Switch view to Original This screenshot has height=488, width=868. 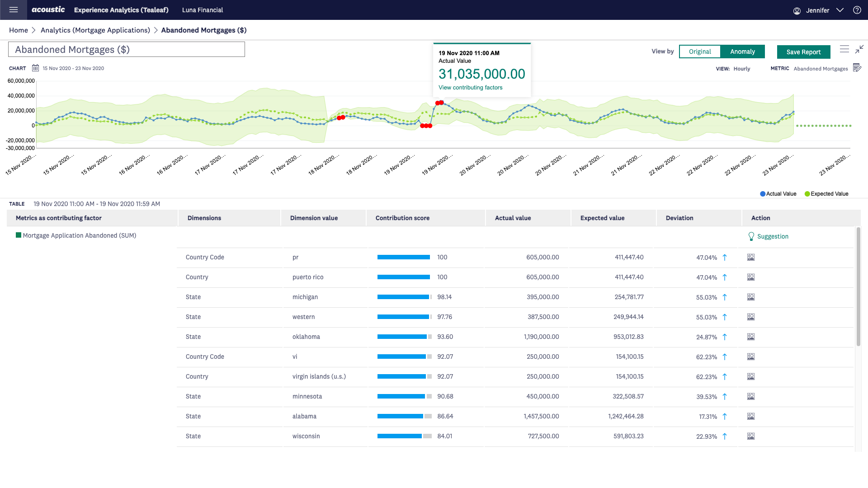(x=699, y=52)
